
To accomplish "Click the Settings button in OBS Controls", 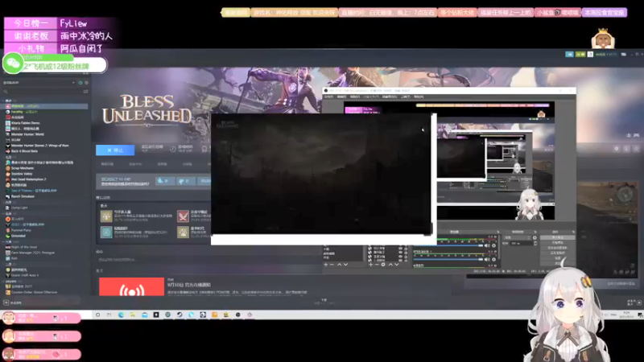I will click(557, 258).
